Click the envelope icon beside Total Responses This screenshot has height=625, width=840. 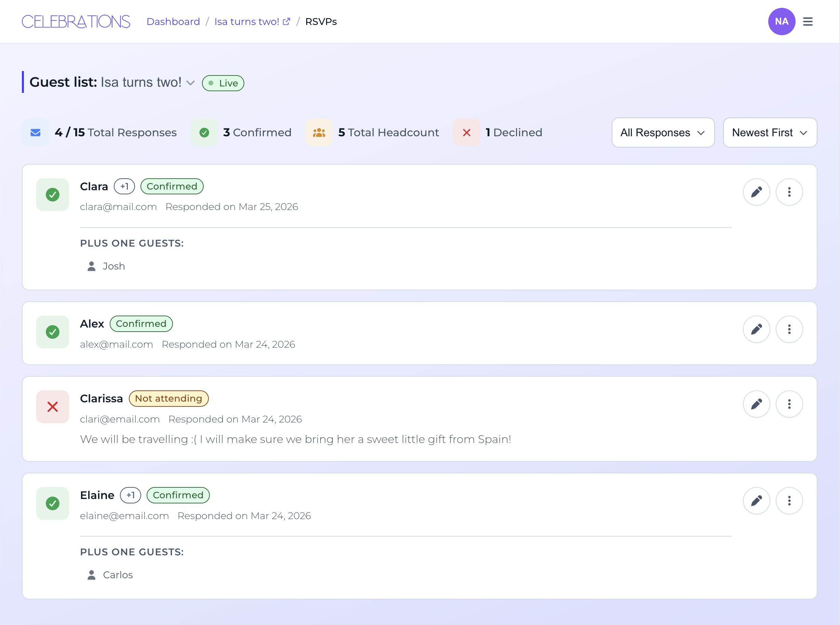coord(35,133)
